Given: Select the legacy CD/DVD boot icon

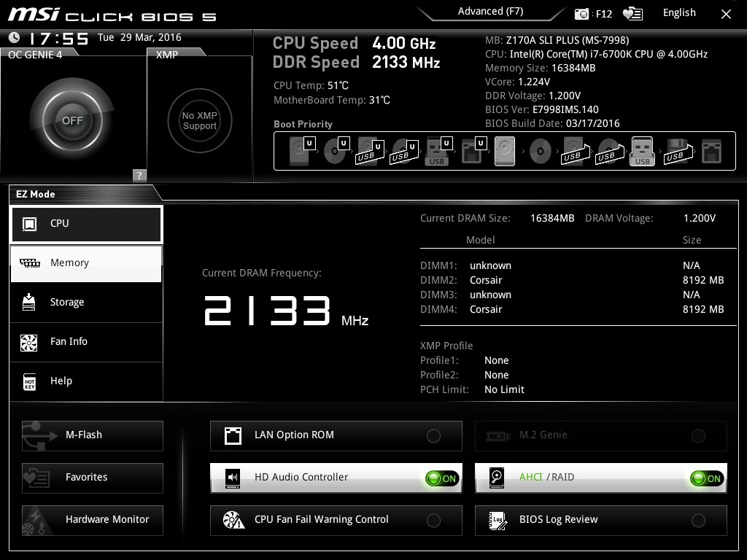Looking at the screenshot, I should click(x=541, y=152).
